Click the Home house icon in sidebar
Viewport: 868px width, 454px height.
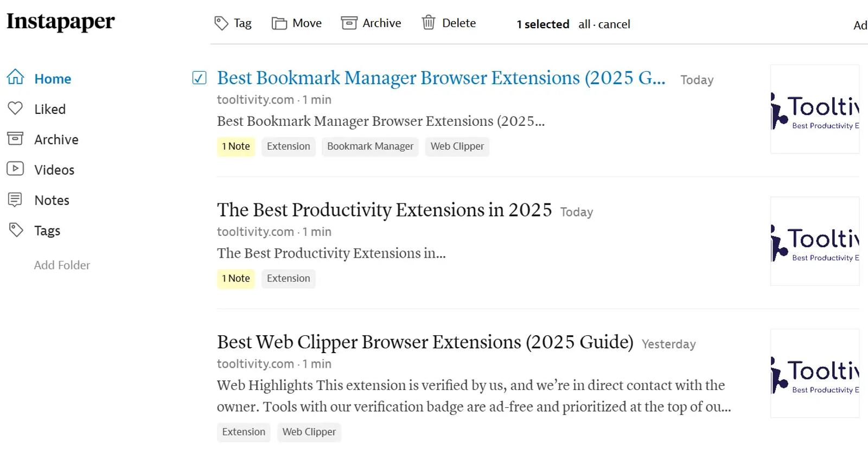[15, 77]
